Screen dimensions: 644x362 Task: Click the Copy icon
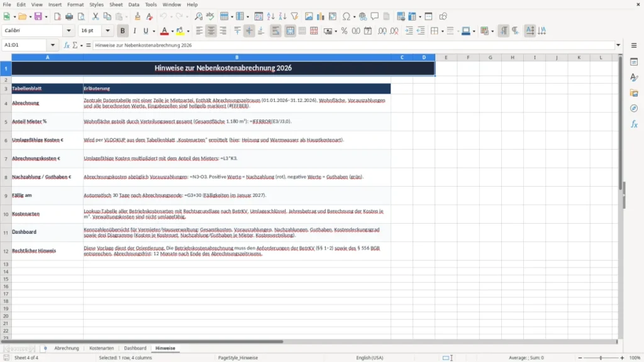(107, 16)
